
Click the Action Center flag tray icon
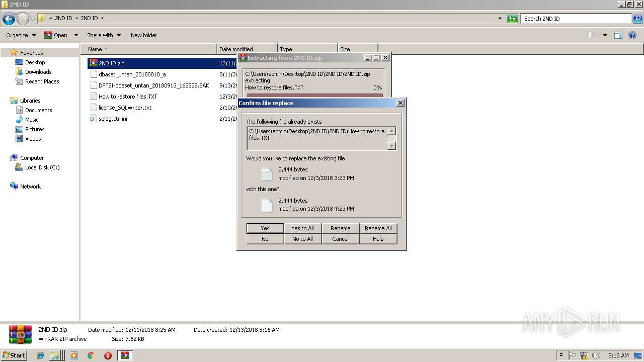(x=572, y=355)
